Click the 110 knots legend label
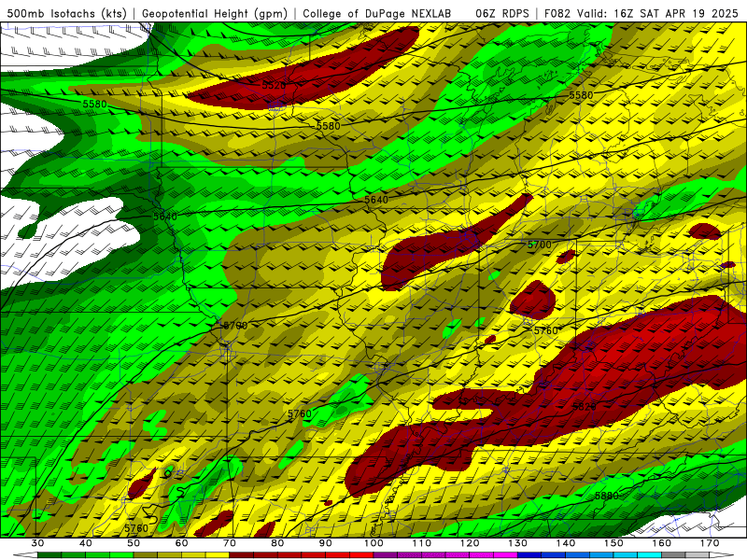This screenshot has height=560, width=747. [422, 543]
